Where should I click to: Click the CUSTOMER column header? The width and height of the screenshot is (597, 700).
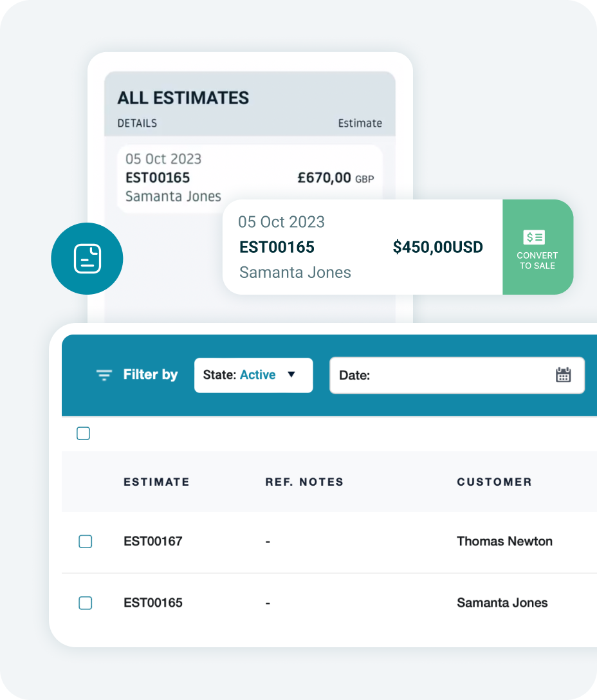494,482
